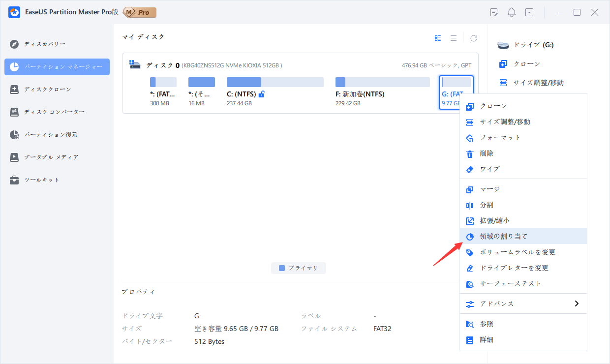Open the notifications bell icon
This screenshot has width=610, height=364.
tap(512, 12)
